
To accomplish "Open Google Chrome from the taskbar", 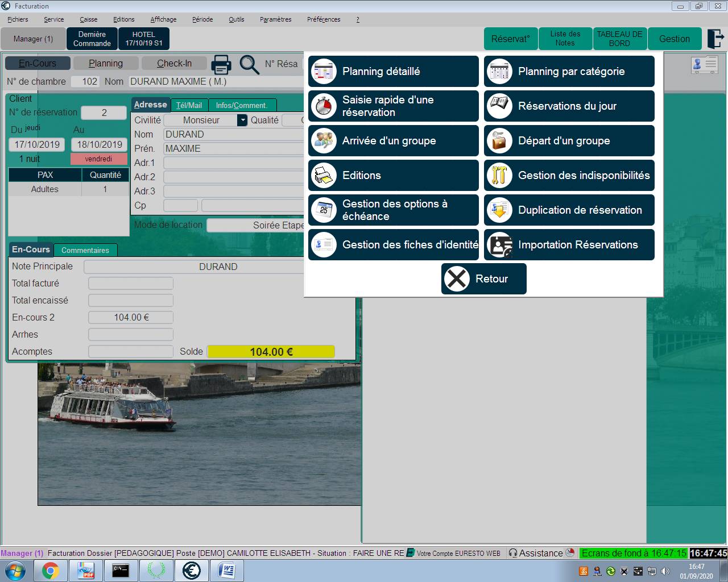I will coord(50,570).
